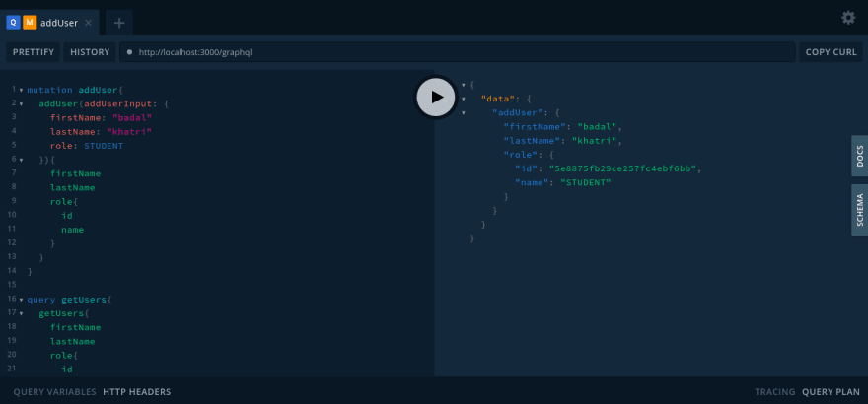Click id field on line 10
The height and width of the screenshot is (404, 868).
pos(67,216)
